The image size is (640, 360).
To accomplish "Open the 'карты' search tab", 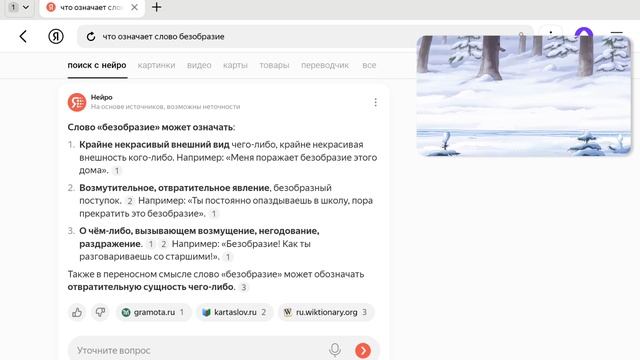I will coord(235,65).
